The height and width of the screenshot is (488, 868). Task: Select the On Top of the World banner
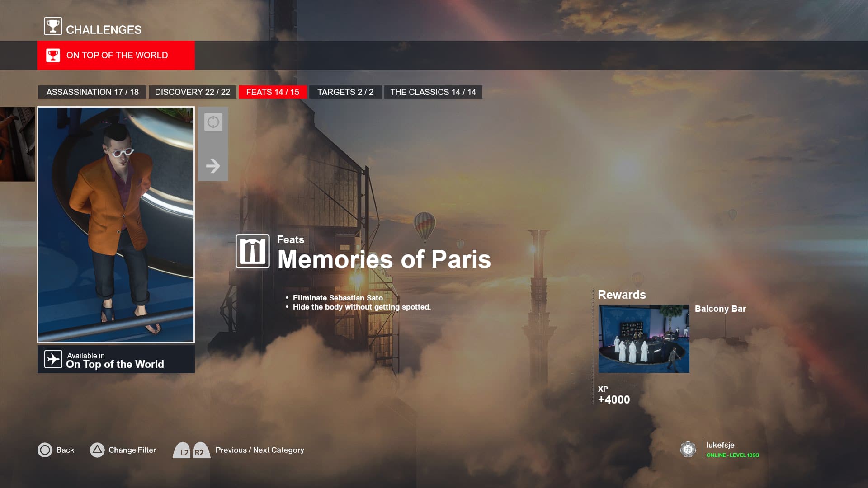116,56
